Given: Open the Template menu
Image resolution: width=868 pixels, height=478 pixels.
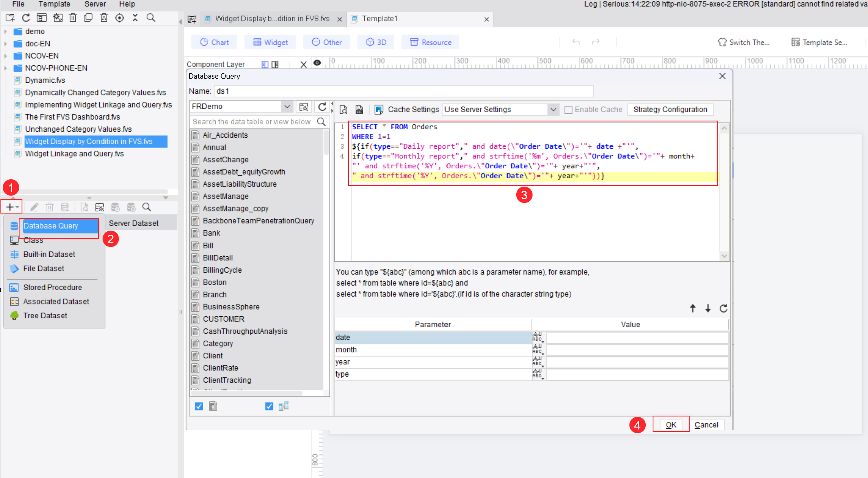Looking at the screenshot, I should 54,4.
